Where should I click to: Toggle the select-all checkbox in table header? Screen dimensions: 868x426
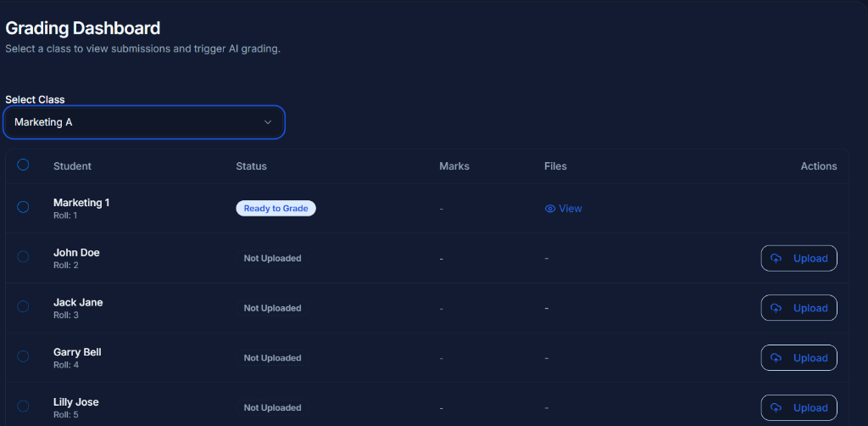click(x=23, y=165)
